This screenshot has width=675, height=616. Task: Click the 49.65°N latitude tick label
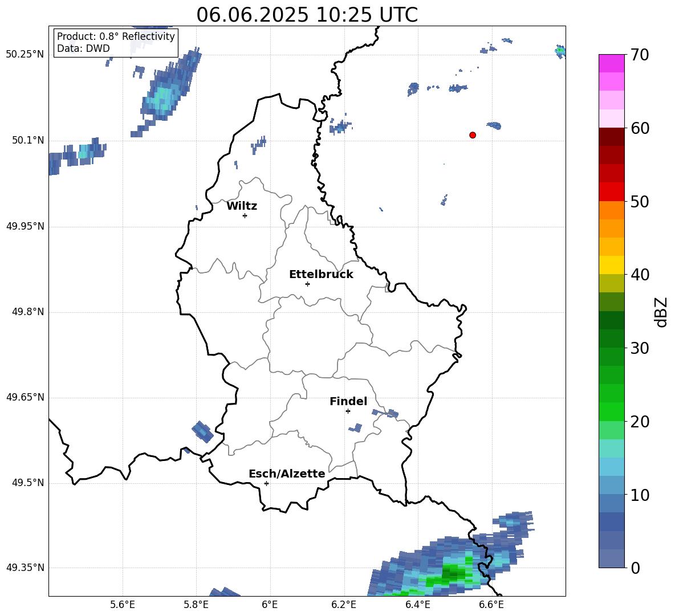coord(25,397)
